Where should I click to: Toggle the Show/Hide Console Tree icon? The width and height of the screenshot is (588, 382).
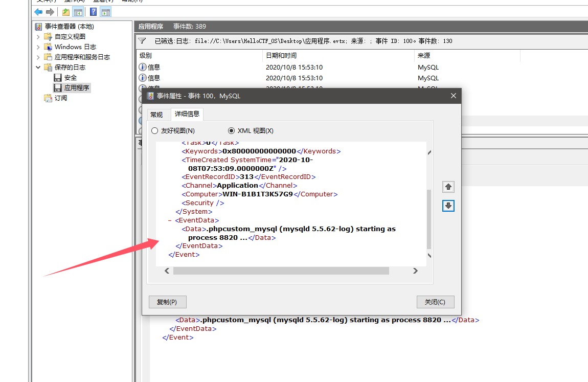(78, 12)
